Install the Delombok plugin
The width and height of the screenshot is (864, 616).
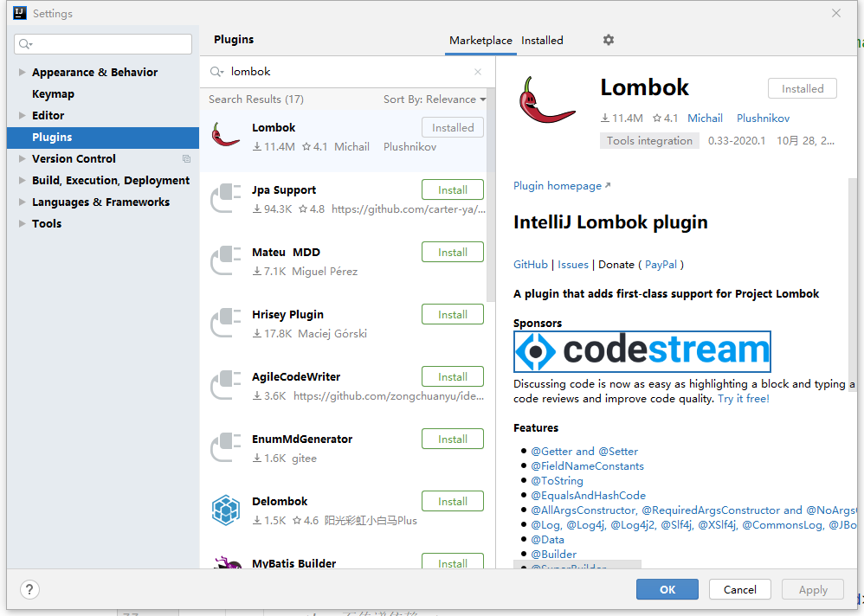[x=453, y=501]
